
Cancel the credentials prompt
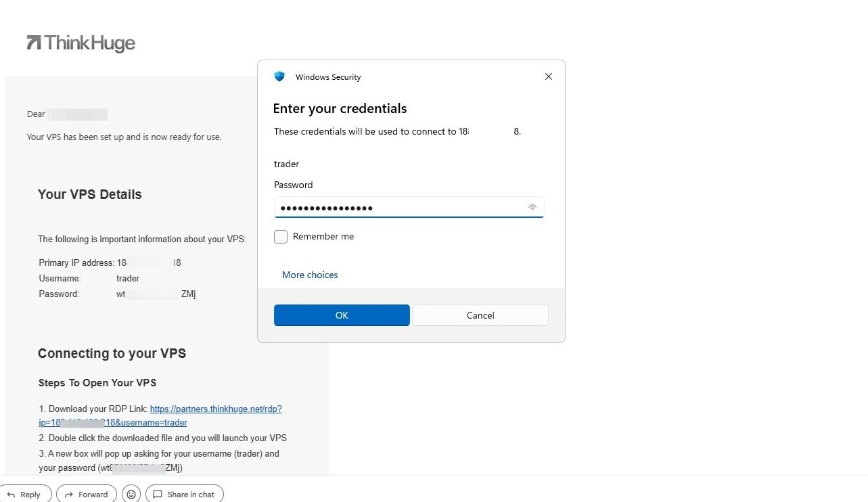point(480,315)
